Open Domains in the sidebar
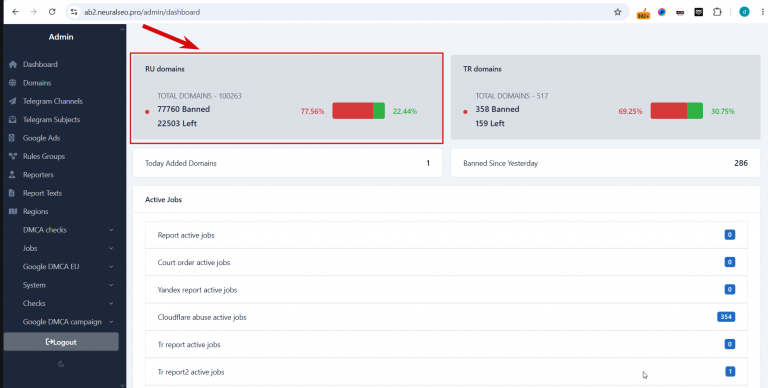 coord(37,83)
